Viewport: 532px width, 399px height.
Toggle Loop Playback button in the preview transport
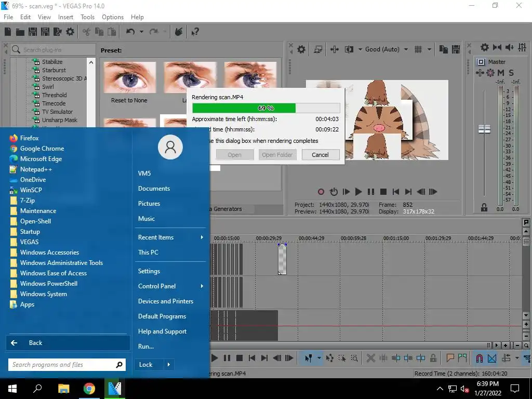[334, 192]
